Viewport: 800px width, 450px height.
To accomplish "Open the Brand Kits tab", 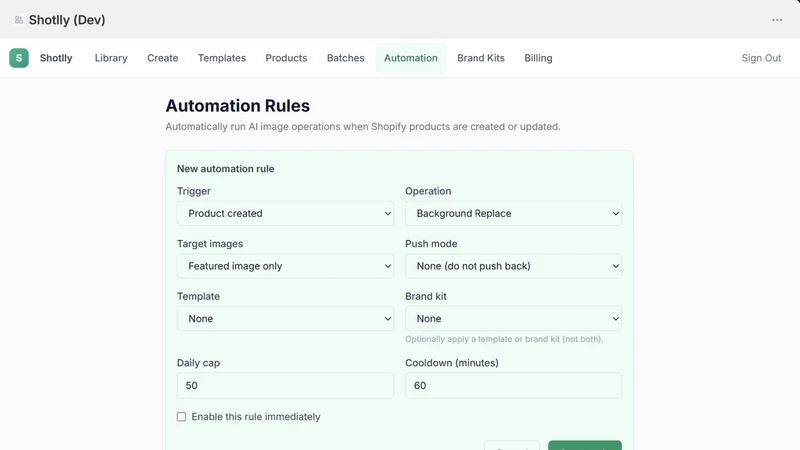I will pyautogui.click(x=481, y=58).
